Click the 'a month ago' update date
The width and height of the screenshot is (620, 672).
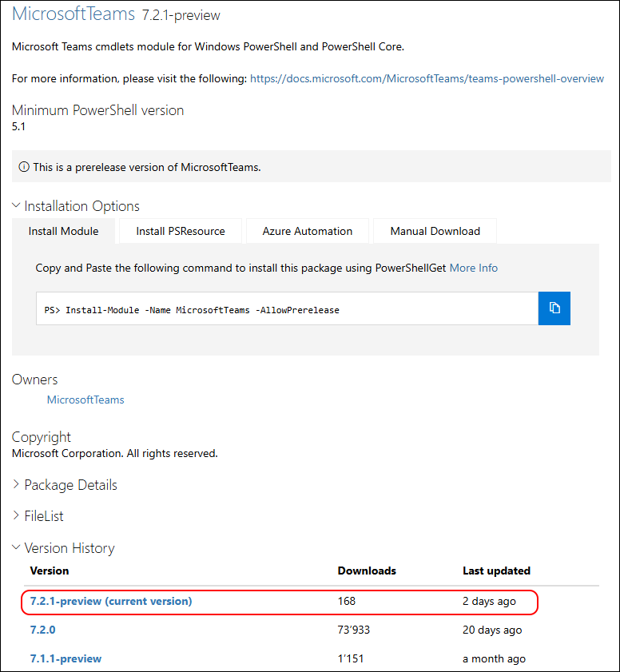tap(494, 658)
